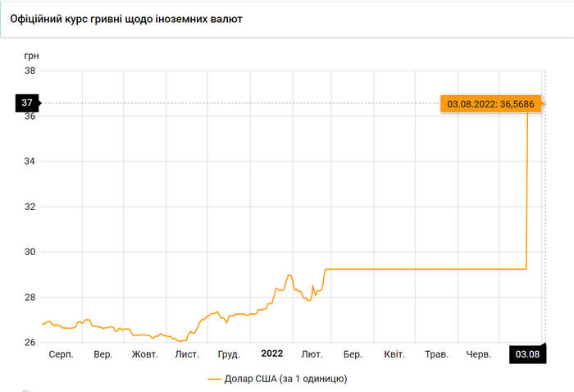Viewport: 574px width, 392px height.
Task: Click the bold 2022 year label
Action: pyautogui.click(x=271, y=353)
